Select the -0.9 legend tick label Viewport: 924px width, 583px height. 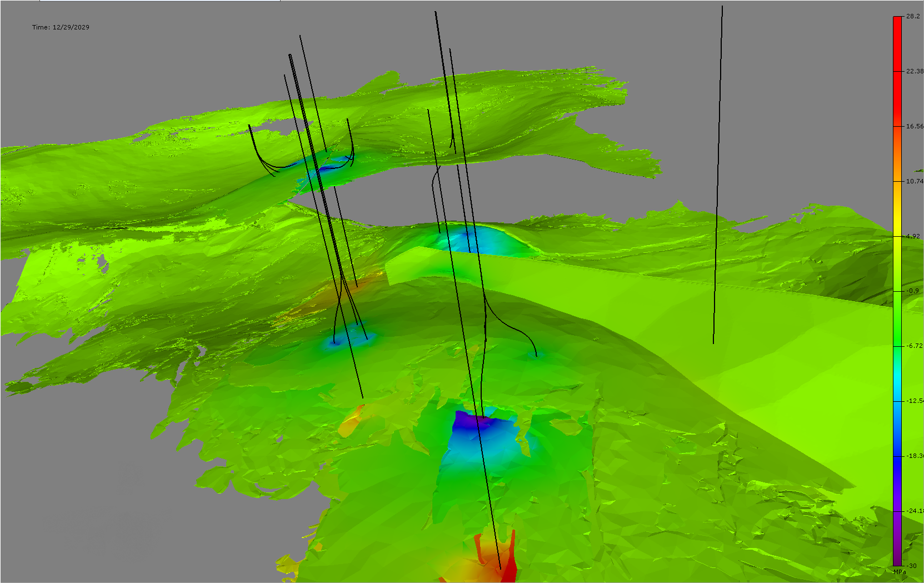pos(913,291)
